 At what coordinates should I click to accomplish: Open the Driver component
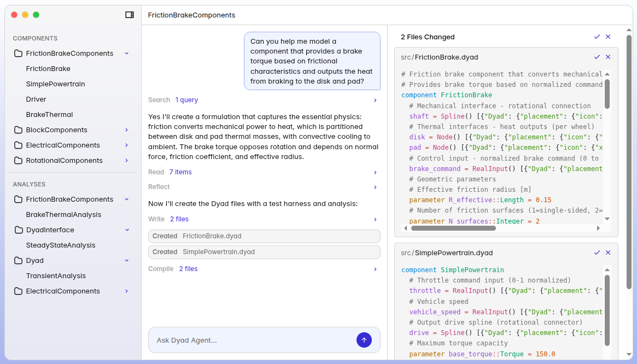36,99
